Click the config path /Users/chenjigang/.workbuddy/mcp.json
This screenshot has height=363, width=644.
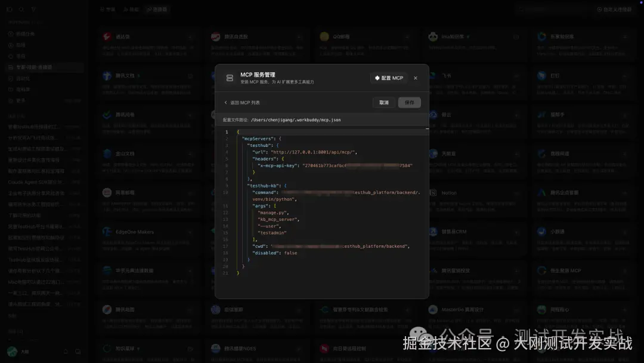tap(296, 120)
